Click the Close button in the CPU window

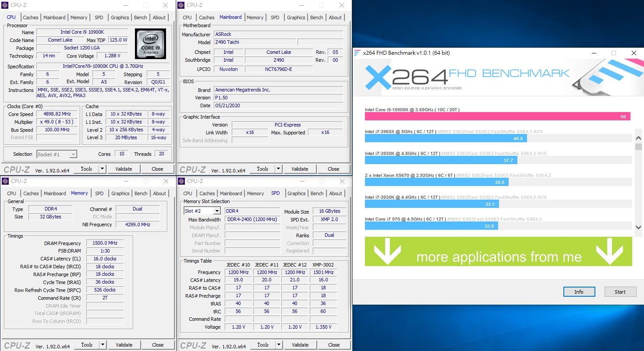pyautogui.click(x=157, y=169)
